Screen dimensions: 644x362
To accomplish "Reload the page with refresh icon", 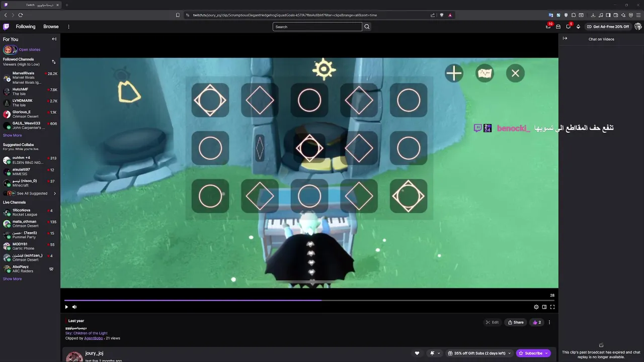I will (x=21, y=15).
